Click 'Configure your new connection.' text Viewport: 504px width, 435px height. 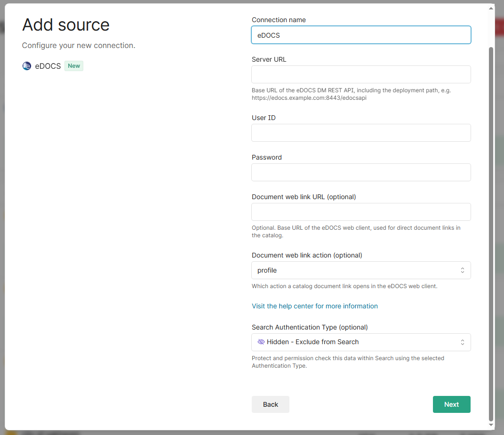[79, 46]
